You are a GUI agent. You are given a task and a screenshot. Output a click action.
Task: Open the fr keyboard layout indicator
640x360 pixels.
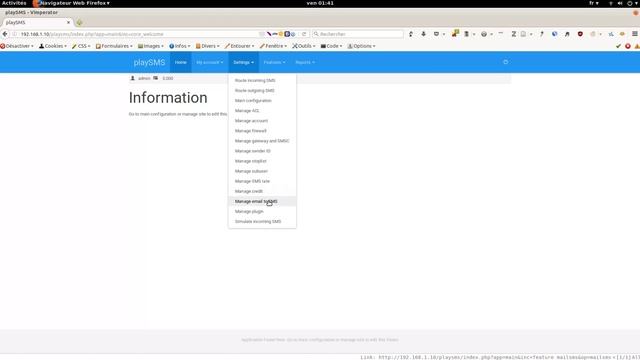point(593,3)
